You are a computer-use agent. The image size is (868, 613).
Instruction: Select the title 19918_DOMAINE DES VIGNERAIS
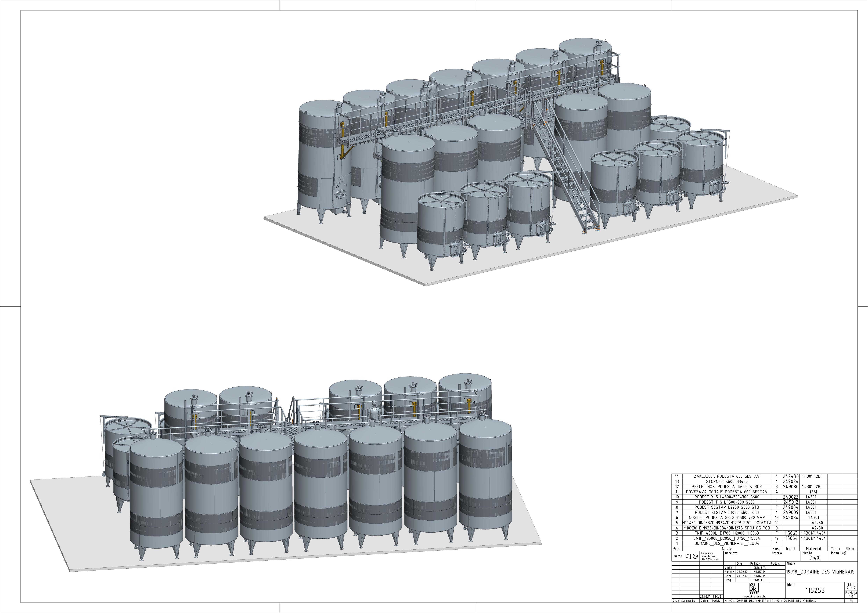tap(820, 572)
